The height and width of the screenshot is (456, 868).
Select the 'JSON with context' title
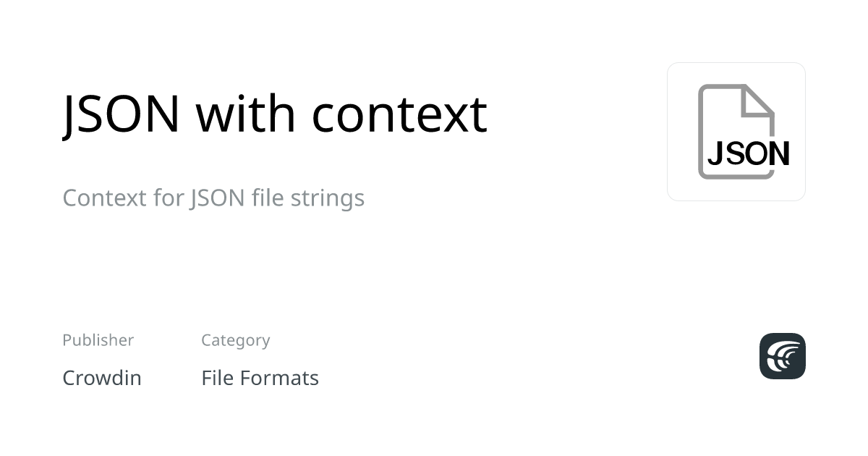275,114
